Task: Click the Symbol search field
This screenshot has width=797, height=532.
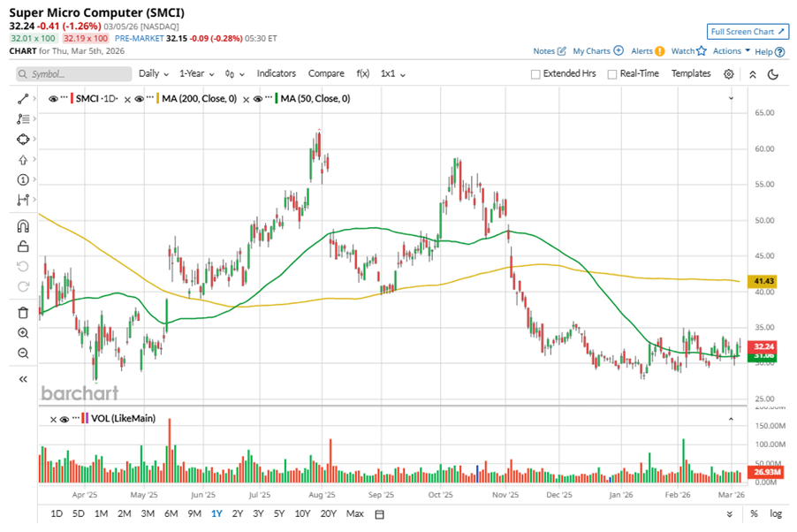Action: click(x=73, y=74)
